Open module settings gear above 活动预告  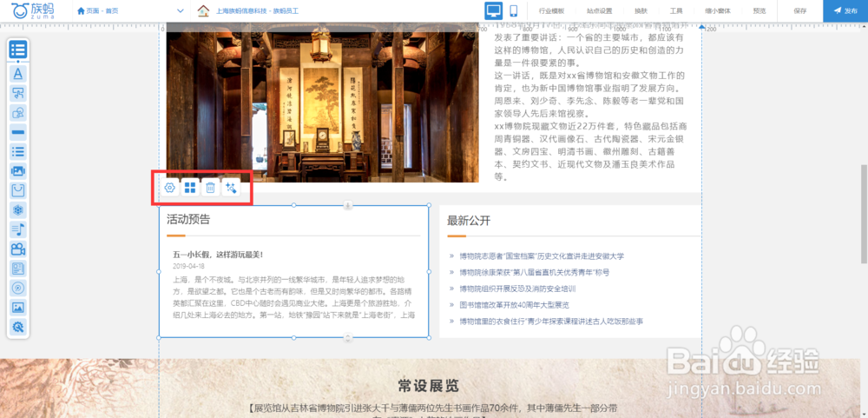(x=170, y=188)
